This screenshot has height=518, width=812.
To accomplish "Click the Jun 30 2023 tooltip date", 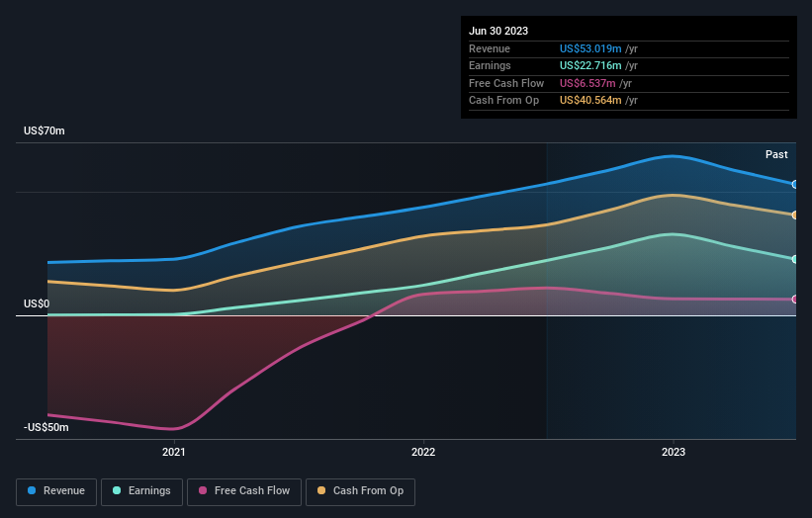I will 498,31.
